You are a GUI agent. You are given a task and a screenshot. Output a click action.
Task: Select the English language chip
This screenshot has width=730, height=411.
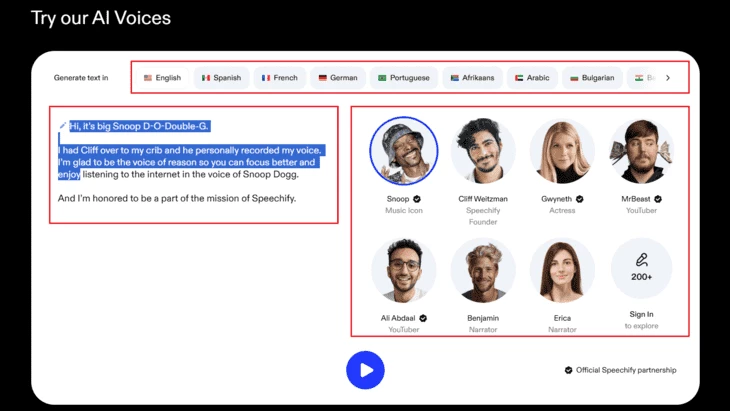point(162,78)
